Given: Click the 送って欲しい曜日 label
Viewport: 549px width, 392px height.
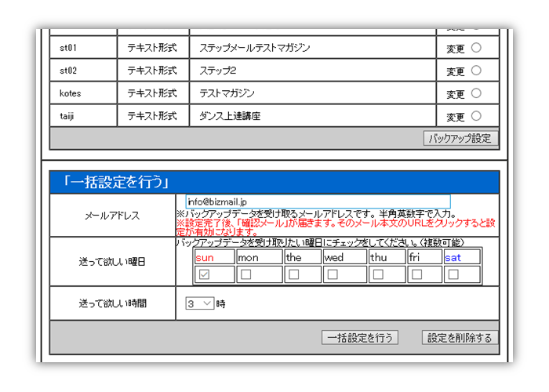Looking at the screenshot, I should click(112, 262).
